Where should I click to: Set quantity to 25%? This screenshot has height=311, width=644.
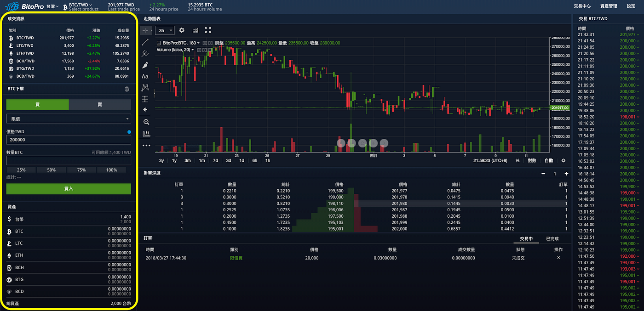click(x=21, y=170)
